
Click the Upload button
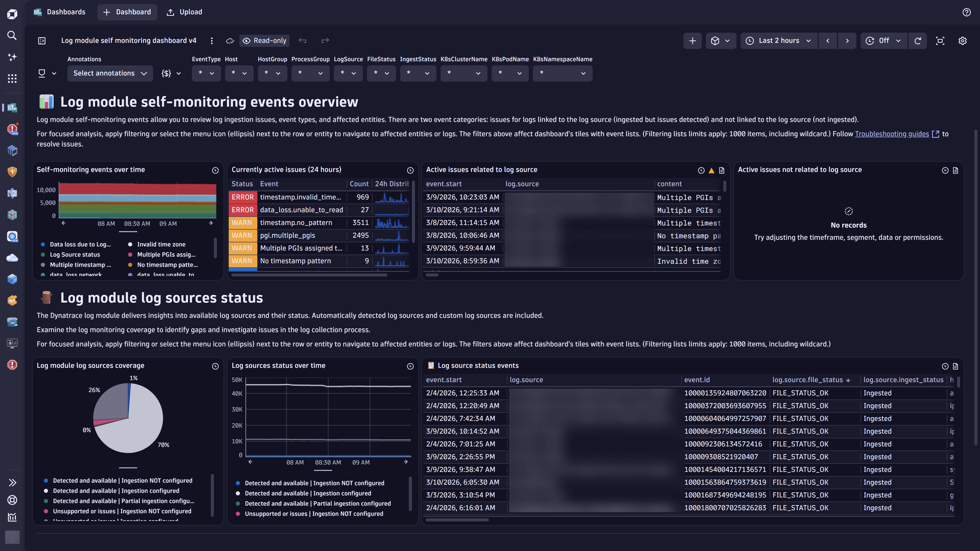click(184, 12)
